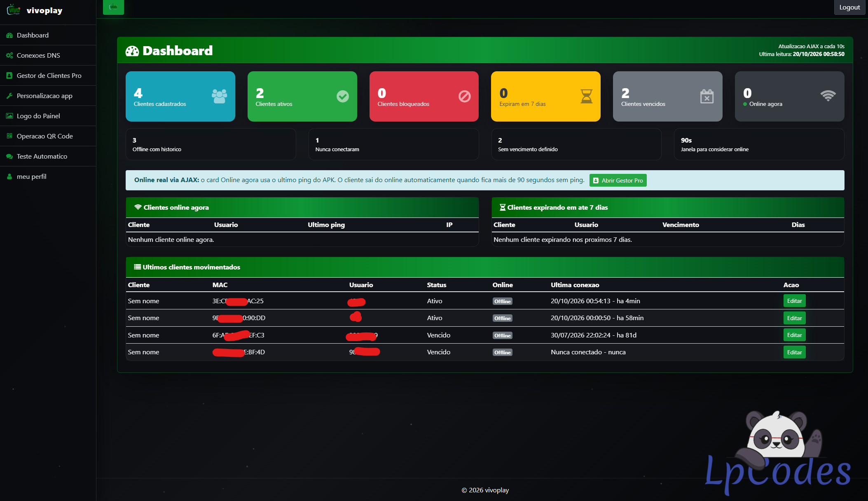Click the Teste Automatico chat icon
Viewport: 868px width, 501px height.
(9, 157)
